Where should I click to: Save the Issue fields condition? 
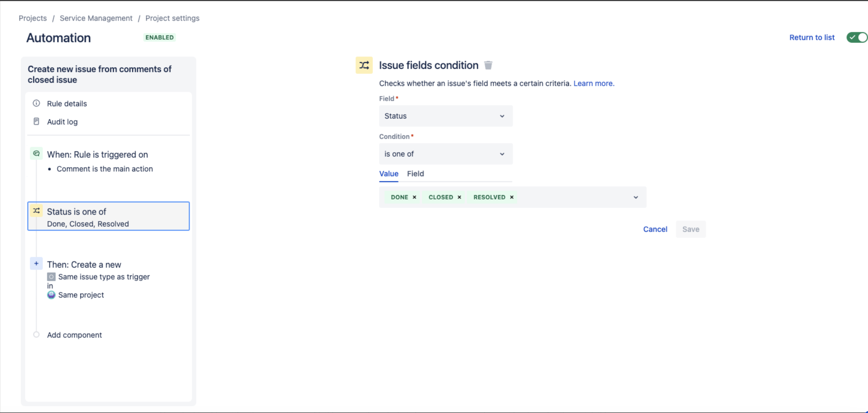coord(690,229)
